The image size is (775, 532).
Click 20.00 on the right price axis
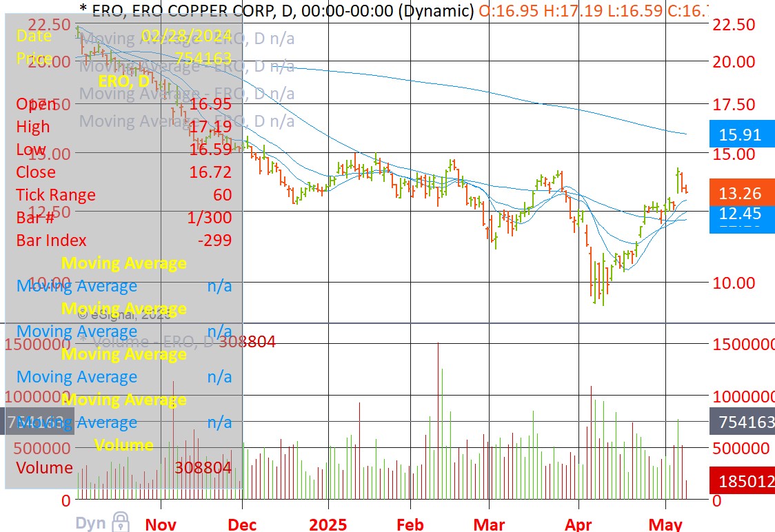coord(734,62)
